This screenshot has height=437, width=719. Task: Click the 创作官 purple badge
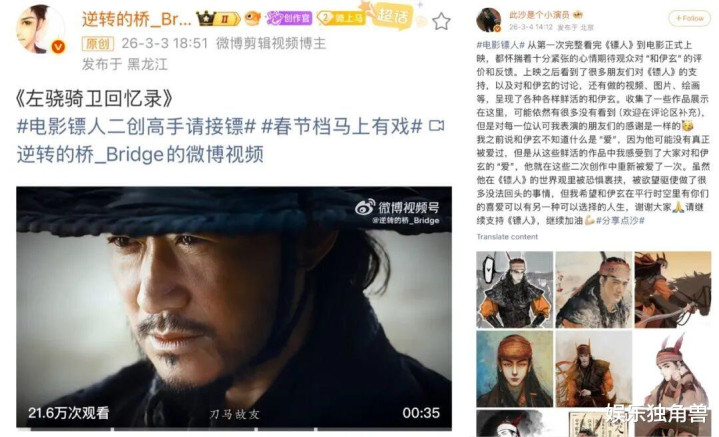click(289, 18)
